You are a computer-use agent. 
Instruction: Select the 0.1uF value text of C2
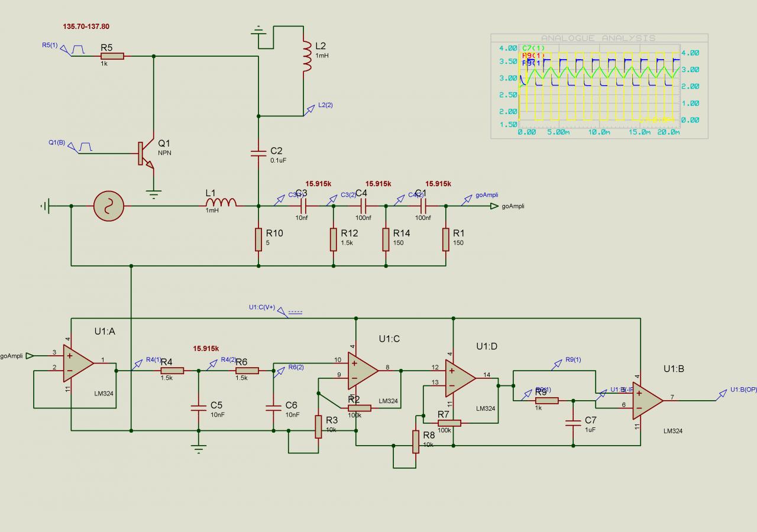279,160
